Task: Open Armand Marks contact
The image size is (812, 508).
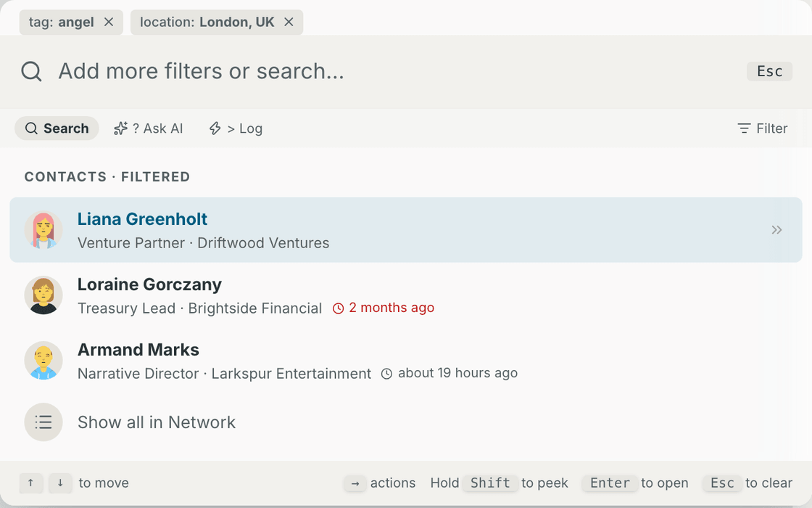Action: click(406, 360)
